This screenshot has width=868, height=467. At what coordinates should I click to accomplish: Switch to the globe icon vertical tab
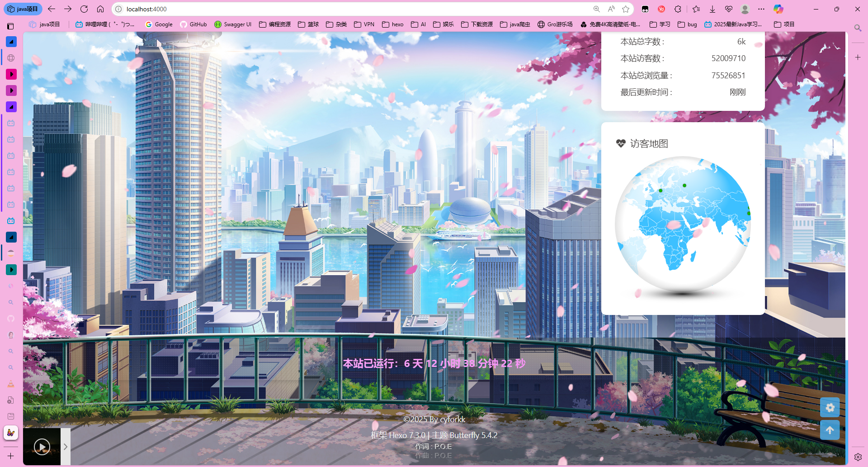click(x=11, y=58)
